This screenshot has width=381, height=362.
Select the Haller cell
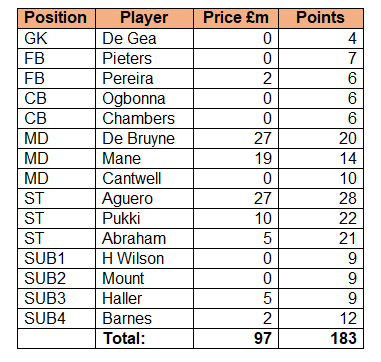(144, 298)
